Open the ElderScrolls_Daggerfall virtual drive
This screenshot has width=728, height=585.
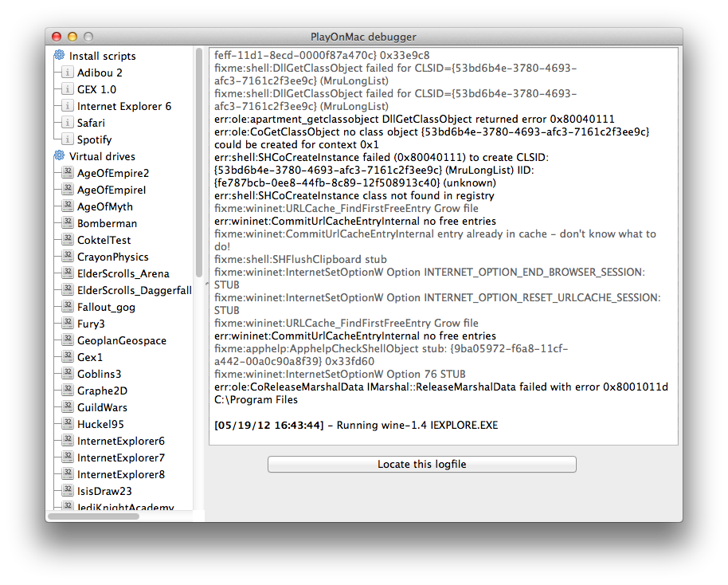coord(134,290)
